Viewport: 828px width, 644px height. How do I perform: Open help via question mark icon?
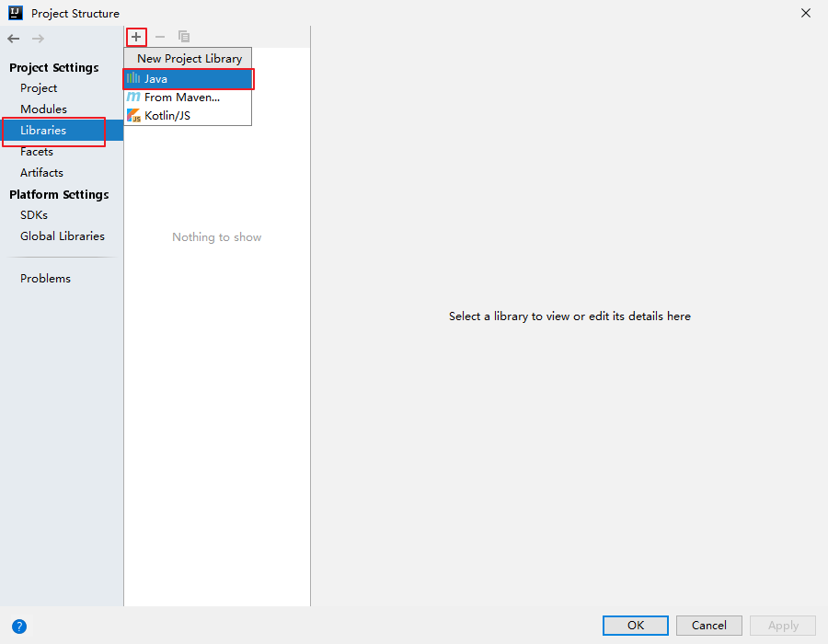click(x=19, y=627)
